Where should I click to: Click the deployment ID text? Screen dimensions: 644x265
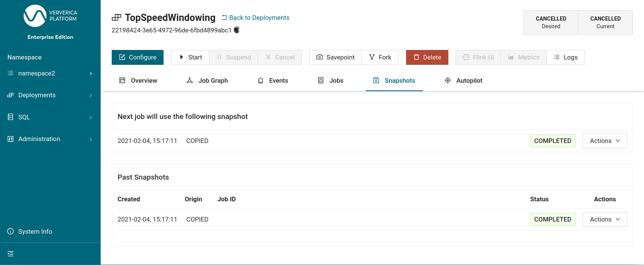point(172,30)
